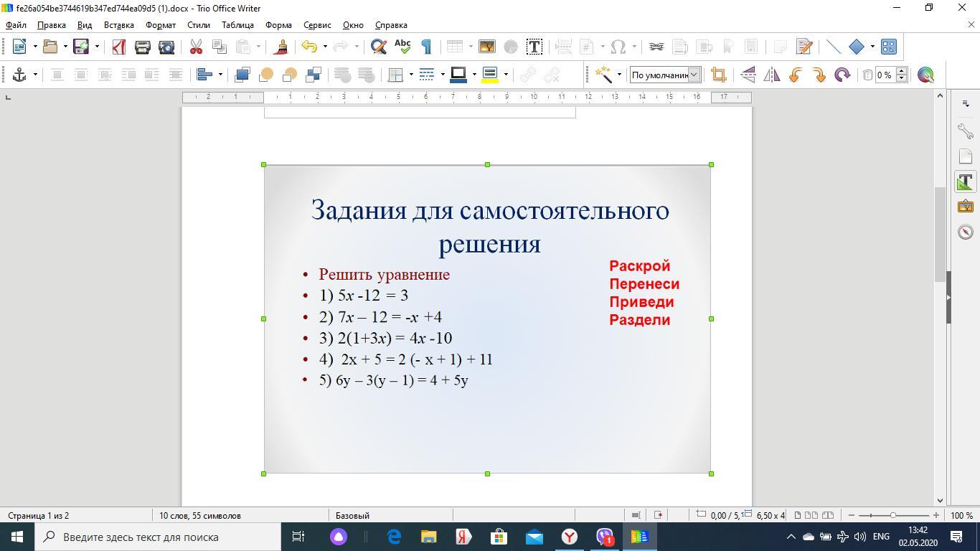
Task: Click the 'Страница 1 из 2' status field
Action: click(x=39, y=515)
